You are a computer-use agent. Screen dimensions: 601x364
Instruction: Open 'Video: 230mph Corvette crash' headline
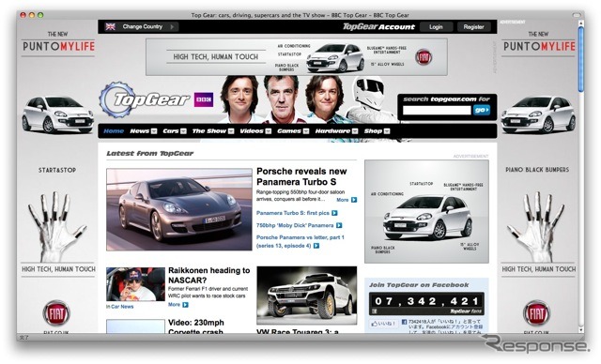196,326
